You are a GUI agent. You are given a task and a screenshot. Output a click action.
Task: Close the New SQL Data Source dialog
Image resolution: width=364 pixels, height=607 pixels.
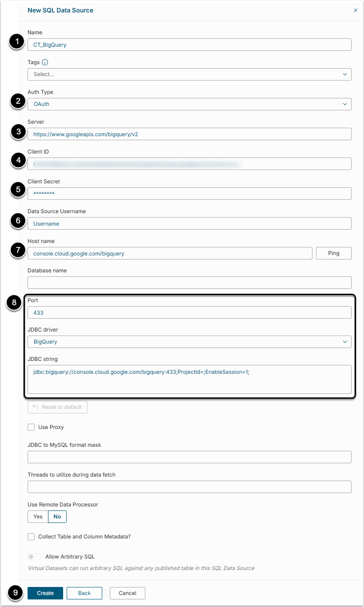[355, 10]
